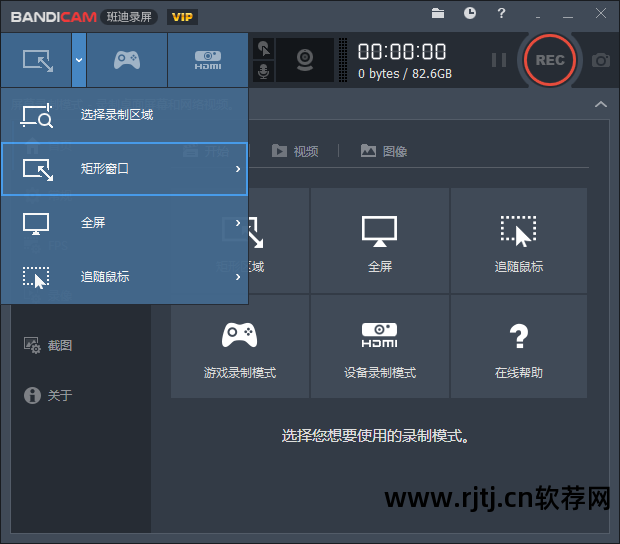This screenshot has width=620, height=544.
Task: Expand the screen mode dropdown arrow
Action: pos(79,60)
